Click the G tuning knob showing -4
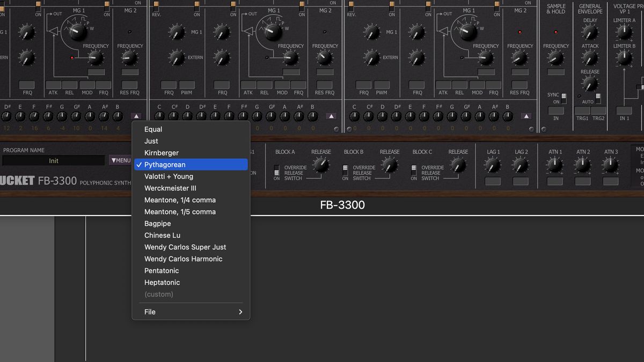This screenshot has height=362, width=644. click(x=62, y=116)
